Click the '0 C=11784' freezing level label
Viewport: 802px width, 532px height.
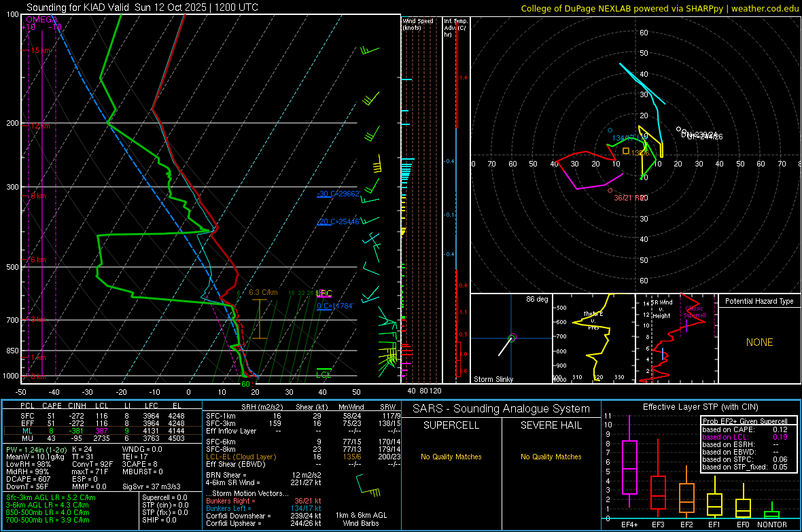coord(335,306)
